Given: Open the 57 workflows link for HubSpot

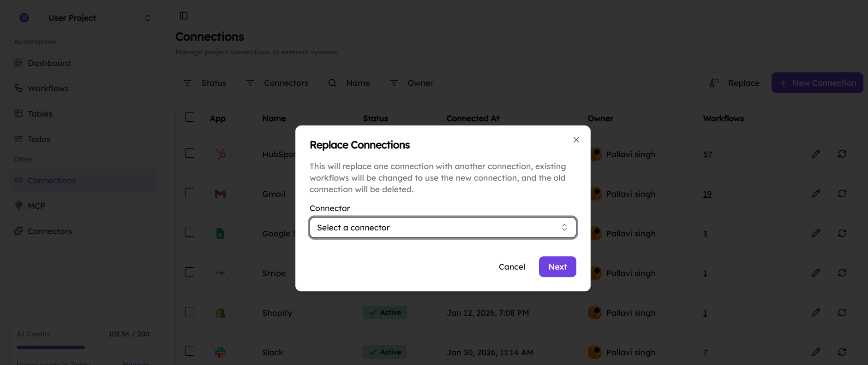Looking at the screenshot, I should pyautogui.click(x=707, y=154).
